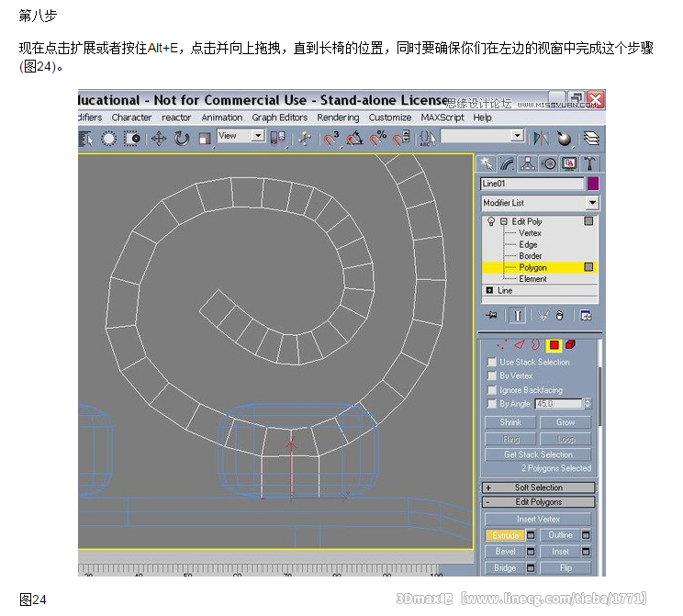This screenshot has width=683, height=616.
Task: Enable the By Angle checkbox
Action: click(492, 404)
